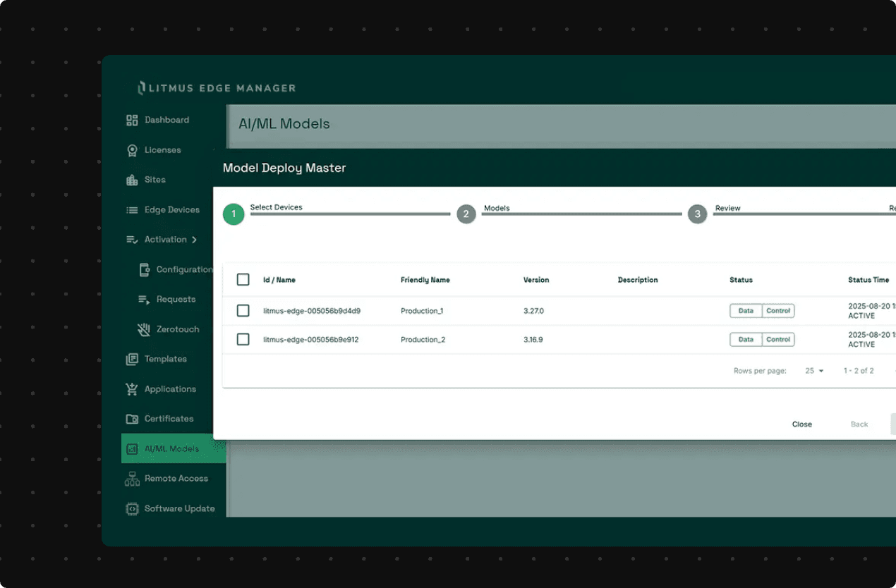Image resolution: width=896 pixels, height=588 pixels.
Task: Click the Close button in the wizard
Action: point(802,424)
